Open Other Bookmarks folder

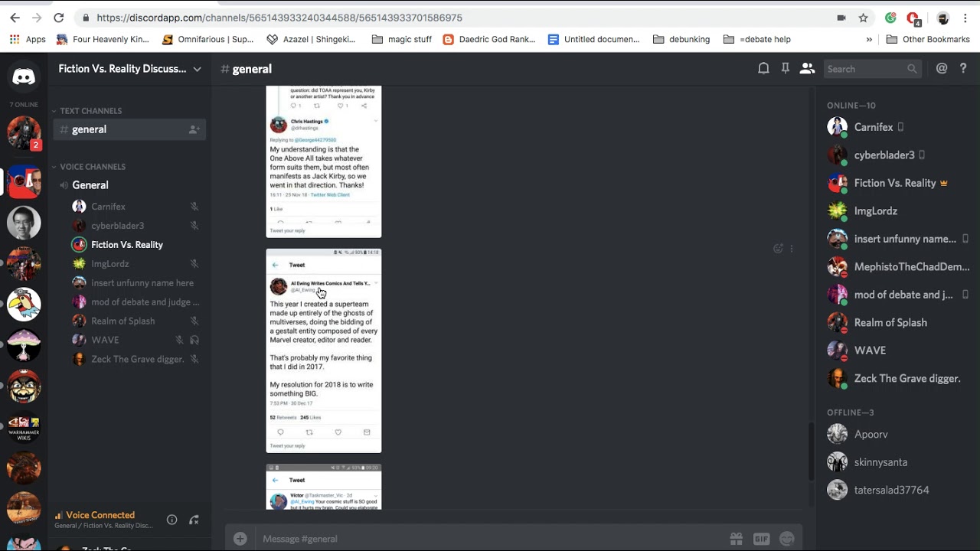[x=928, y=39]
